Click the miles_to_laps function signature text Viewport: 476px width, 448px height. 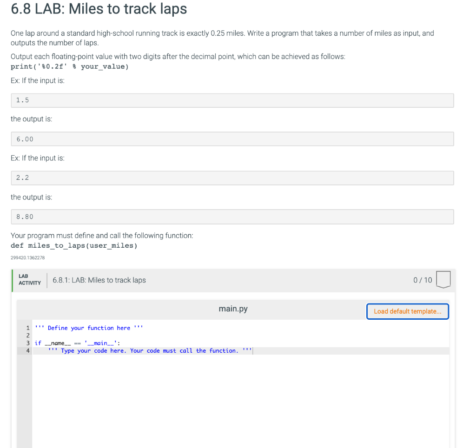[73, 245]
